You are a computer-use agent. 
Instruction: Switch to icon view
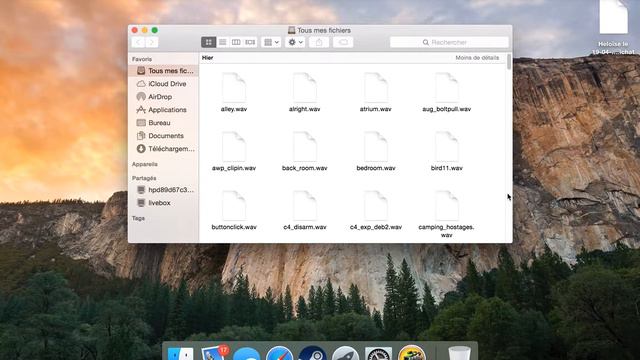click(209, 42)
